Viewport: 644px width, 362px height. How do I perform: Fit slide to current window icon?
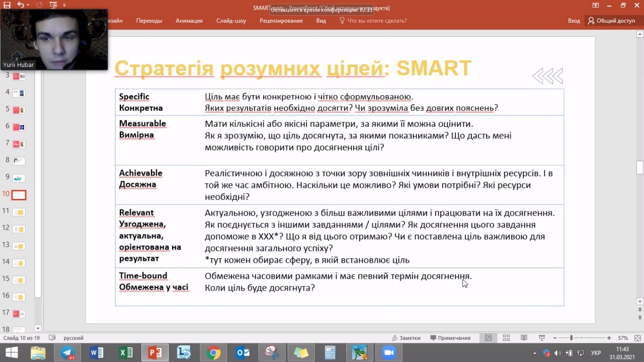click(636, 338)
